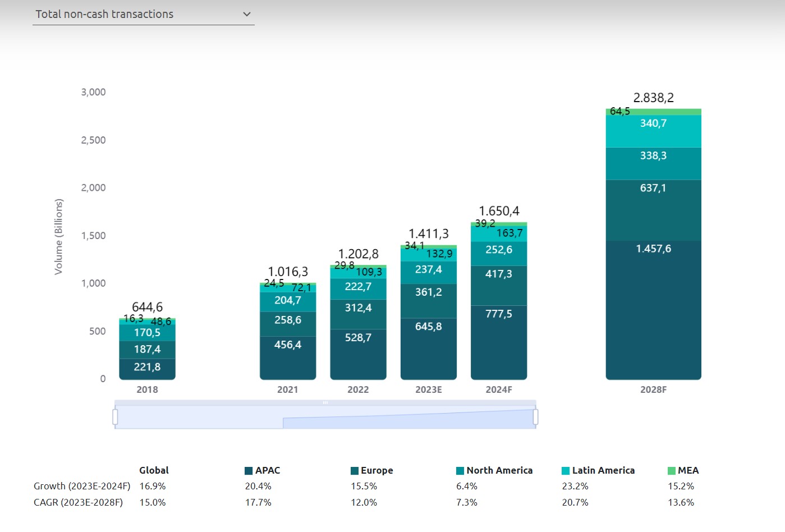Click the 2023E total label 1.411,3
The image size is (785, 532).
pos(429,233)
